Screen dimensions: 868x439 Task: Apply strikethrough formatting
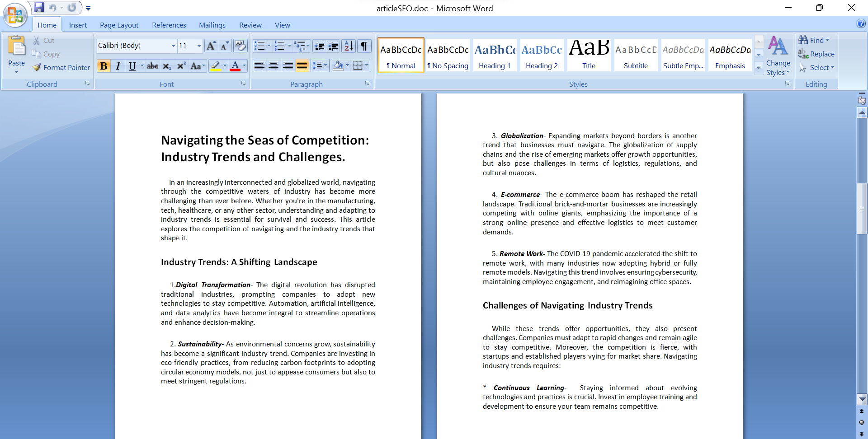pos(153,66)
